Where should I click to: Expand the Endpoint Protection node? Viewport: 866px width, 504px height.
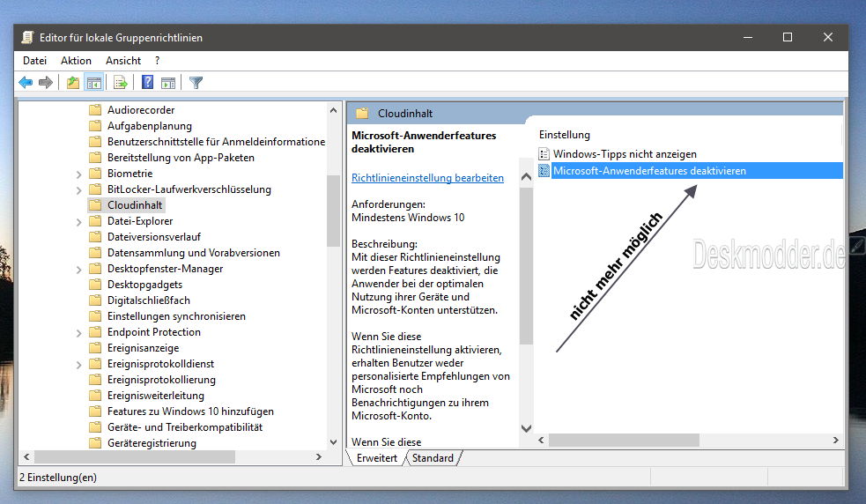coord(79,333)
